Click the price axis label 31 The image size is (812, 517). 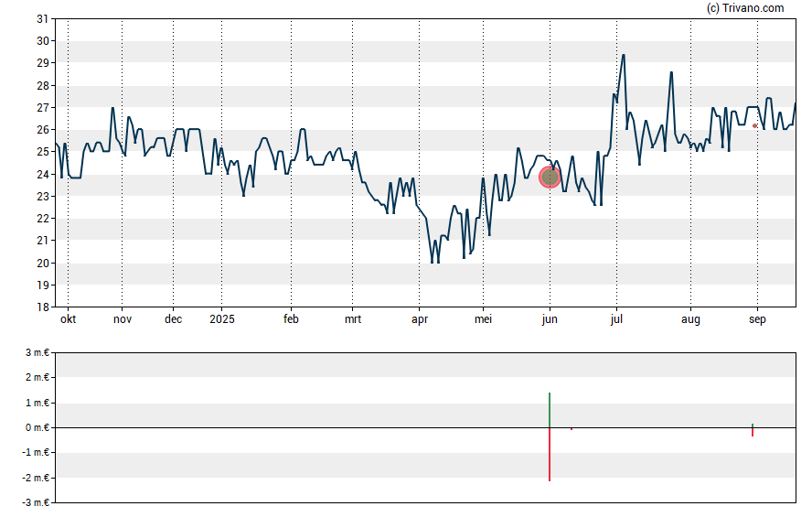coord(42,19)
